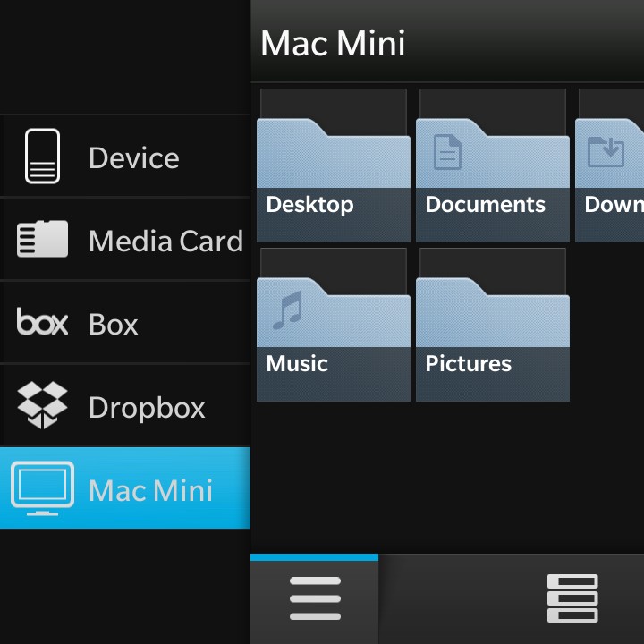Select the Media Card SD icon
Image resolution: width=644 pixels, height=644 pixels.
42,239
